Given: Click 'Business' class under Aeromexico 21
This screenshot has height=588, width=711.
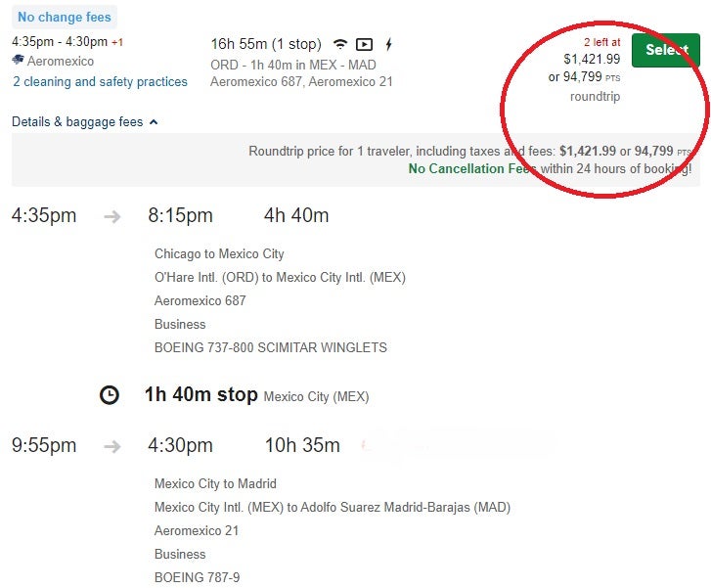Looking at the screenshot, I should coord(180,555).
